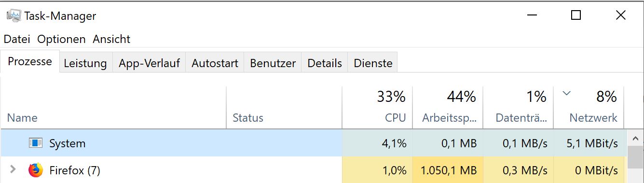Switch to the Dienste tab

point(373,63)
